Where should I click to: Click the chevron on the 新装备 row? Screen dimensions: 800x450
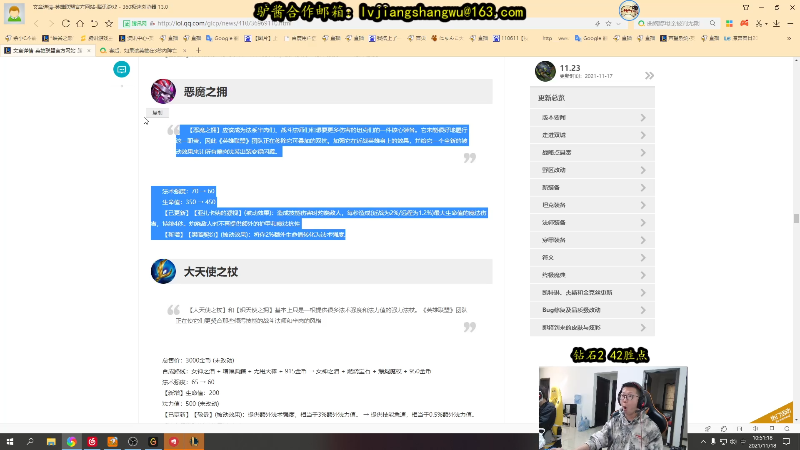(643, 188)
